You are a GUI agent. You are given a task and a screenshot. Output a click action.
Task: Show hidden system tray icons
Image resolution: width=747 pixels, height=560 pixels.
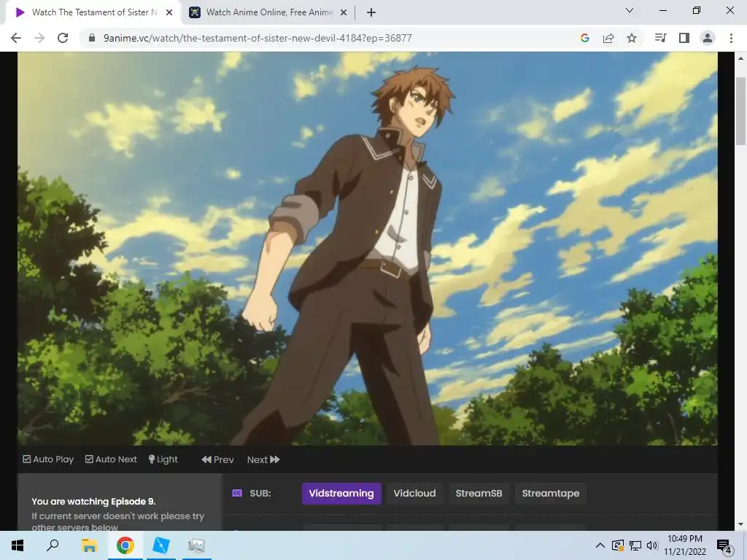[600, 545]
